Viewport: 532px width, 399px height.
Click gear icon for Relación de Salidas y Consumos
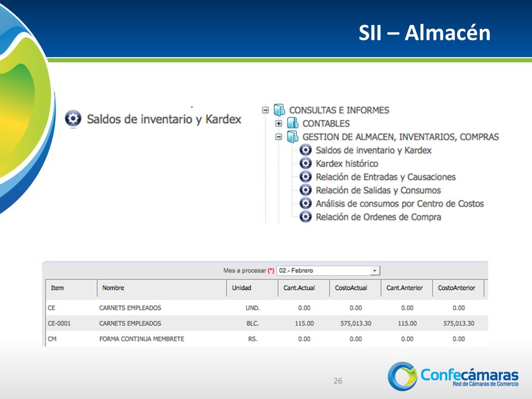click(305, 190)
